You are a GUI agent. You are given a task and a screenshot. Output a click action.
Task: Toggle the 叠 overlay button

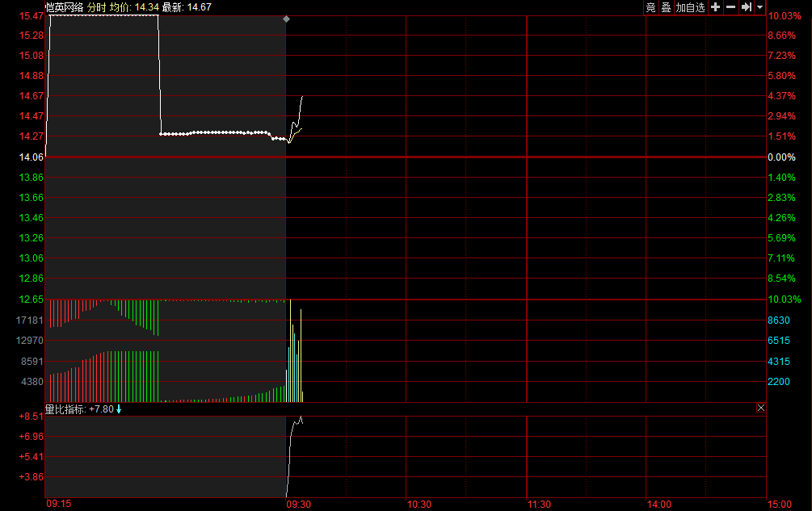pos(666,7)
